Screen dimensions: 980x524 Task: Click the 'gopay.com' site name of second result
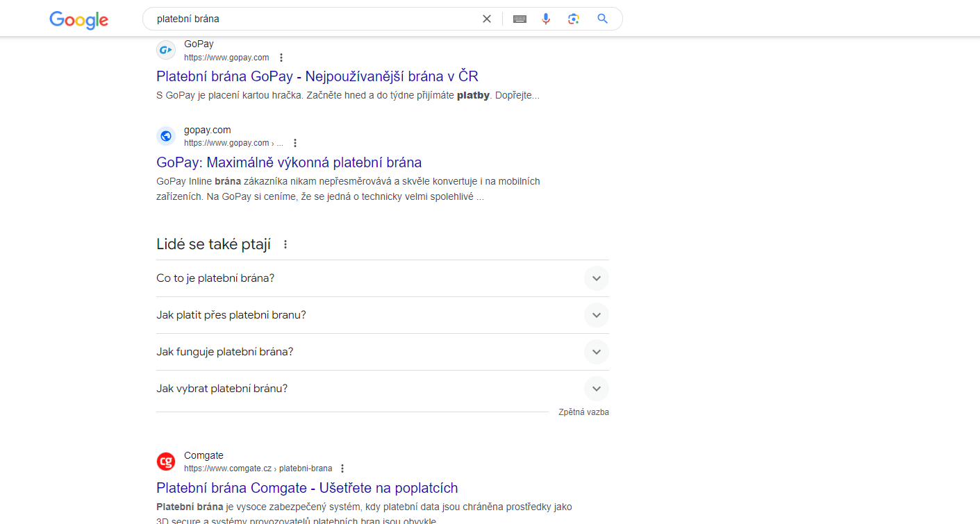tap(208, 130)
